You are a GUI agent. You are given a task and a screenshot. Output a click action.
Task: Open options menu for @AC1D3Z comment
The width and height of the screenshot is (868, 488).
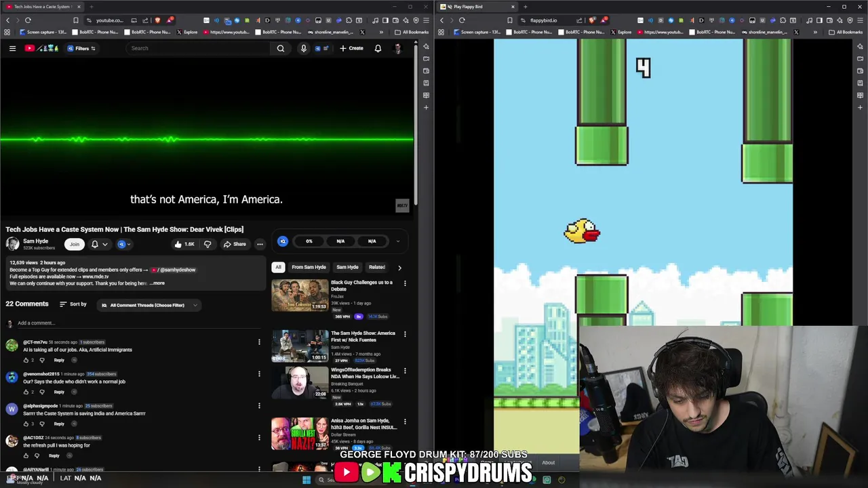[259, 438]
